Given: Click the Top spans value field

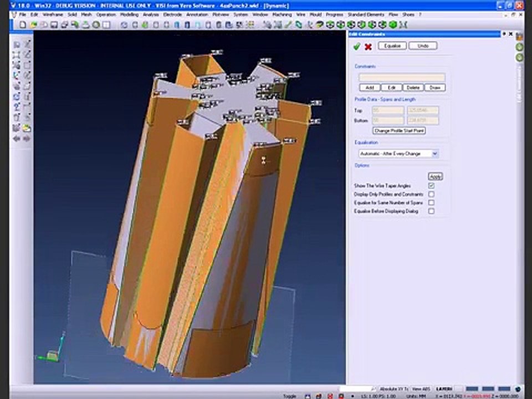Looking at the screenshot, I should [x=388, y=111].
